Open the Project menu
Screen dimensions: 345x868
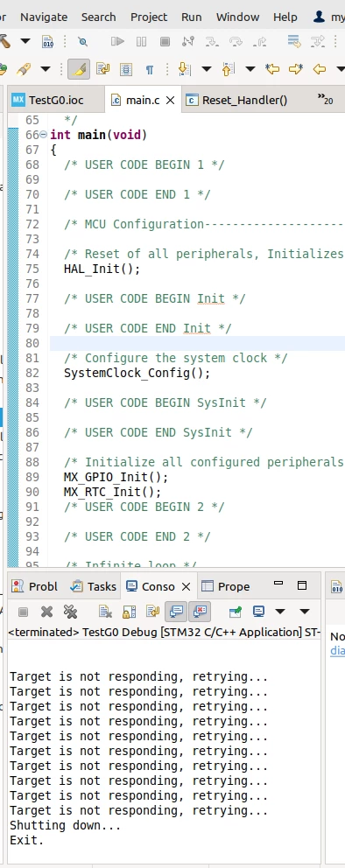coord(149,17)
